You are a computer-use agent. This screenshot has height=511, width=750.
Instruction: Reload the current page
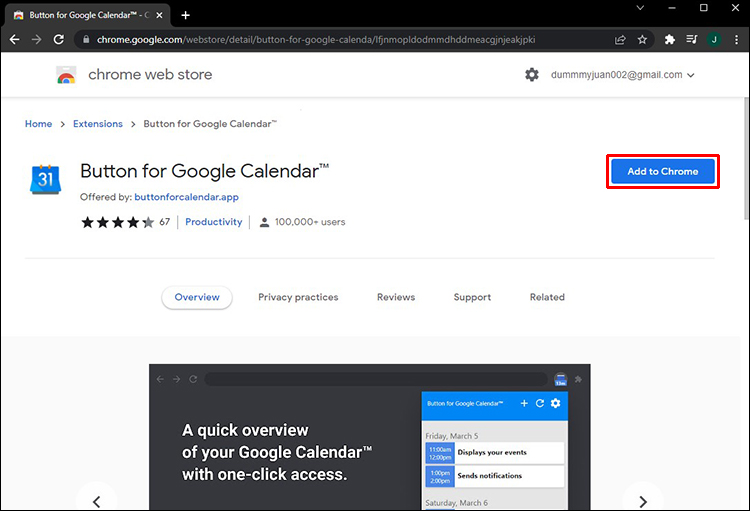(x=59, y=39)
